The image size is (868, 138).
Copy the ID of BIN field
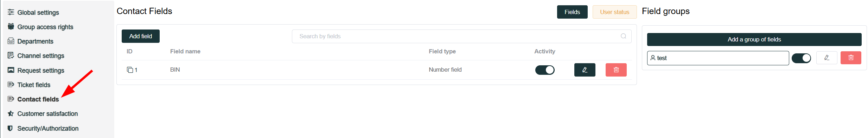tap(130, 70)
